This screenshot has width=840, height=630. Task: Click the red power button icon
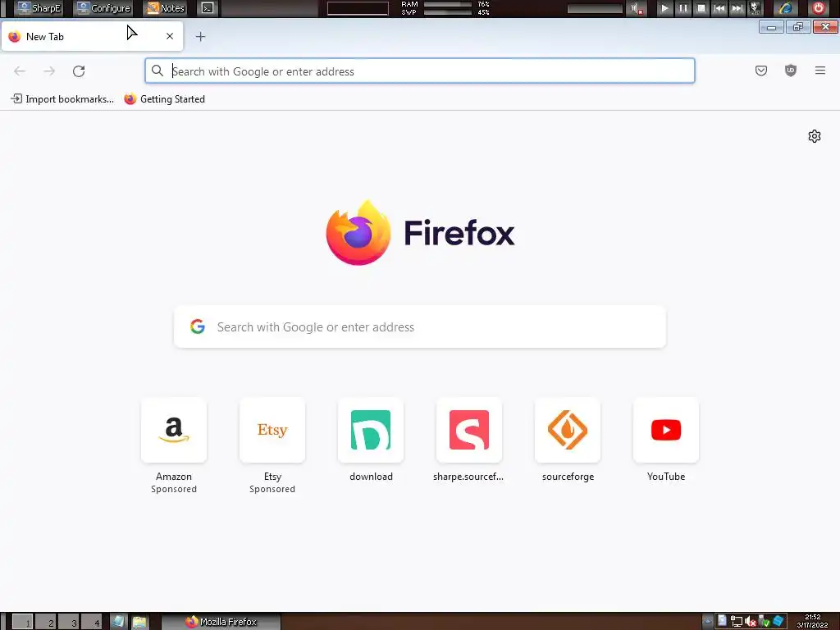818,8
